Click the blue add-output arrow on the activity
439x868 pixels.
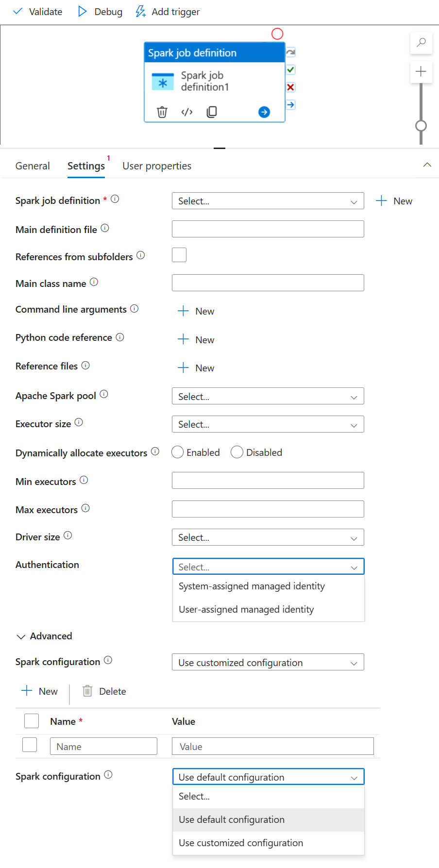click(264, 112)
